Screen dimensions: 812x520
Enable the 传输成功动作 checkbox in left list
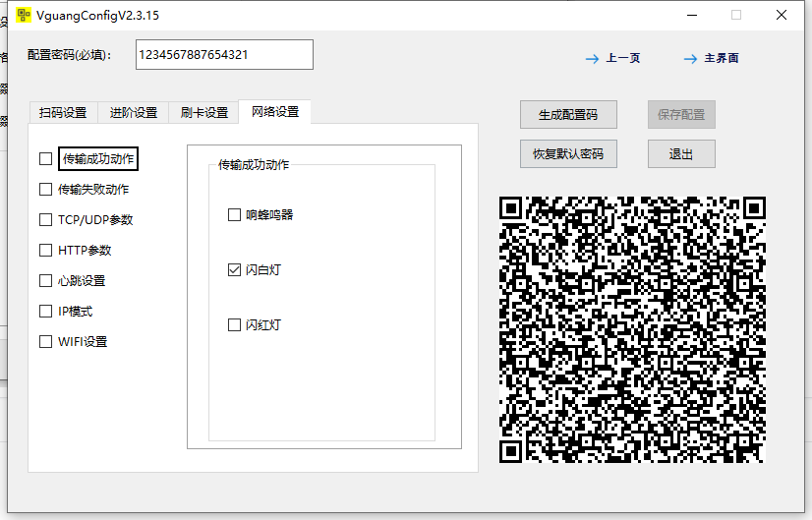click(x=45, y=159)
